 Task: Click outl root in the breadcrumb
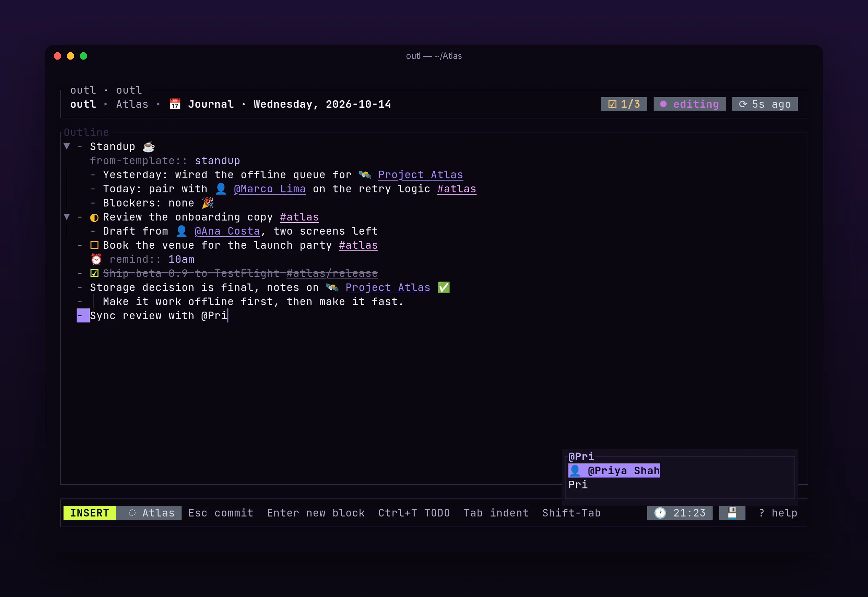click(x=83, y=104)
